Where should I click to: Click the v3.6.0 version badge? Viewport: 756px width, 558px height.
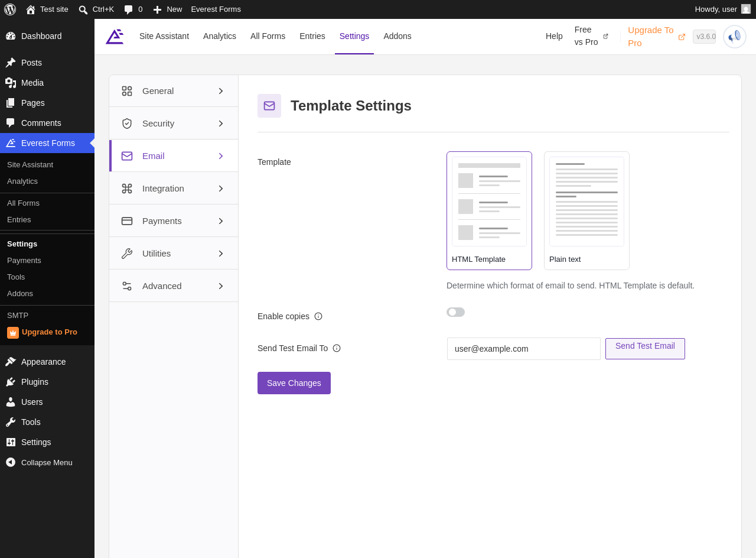[x=704, y=37]
